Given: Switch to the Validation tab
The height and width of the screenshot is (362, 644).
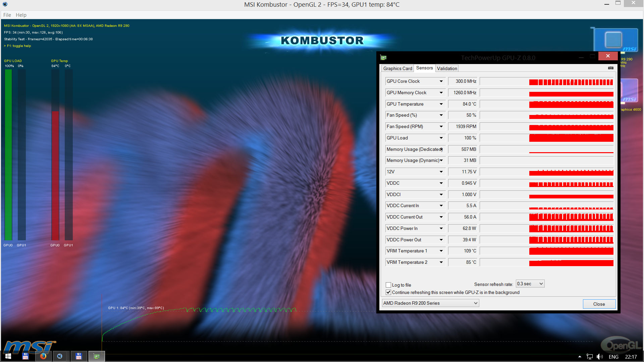Looking at the screenshot, I should pos(447,68).
